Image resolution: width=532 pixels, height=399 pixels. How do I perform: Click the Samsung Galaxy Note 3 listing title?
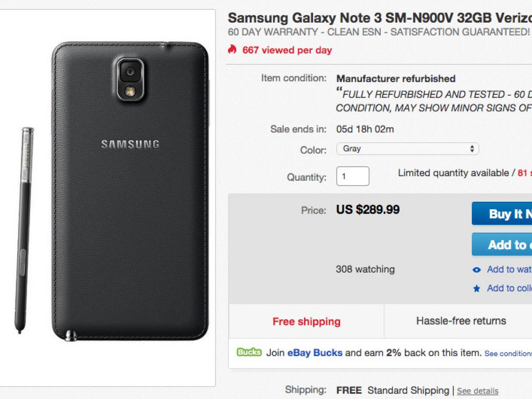tap(379, 18)
